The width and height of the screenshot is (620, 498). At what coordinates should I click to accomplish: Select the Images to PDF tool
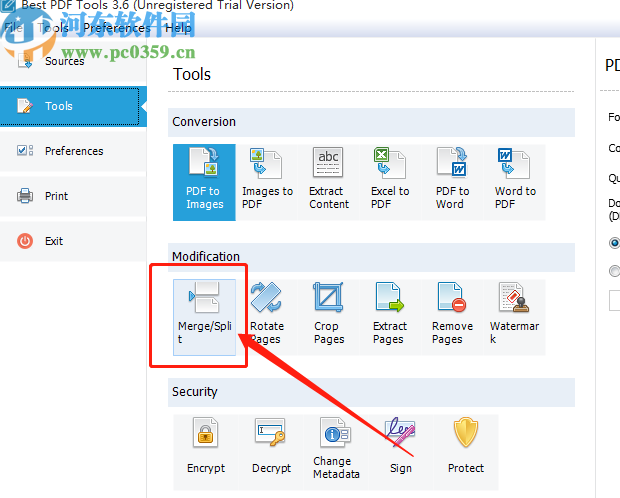[x=267, y=182]
